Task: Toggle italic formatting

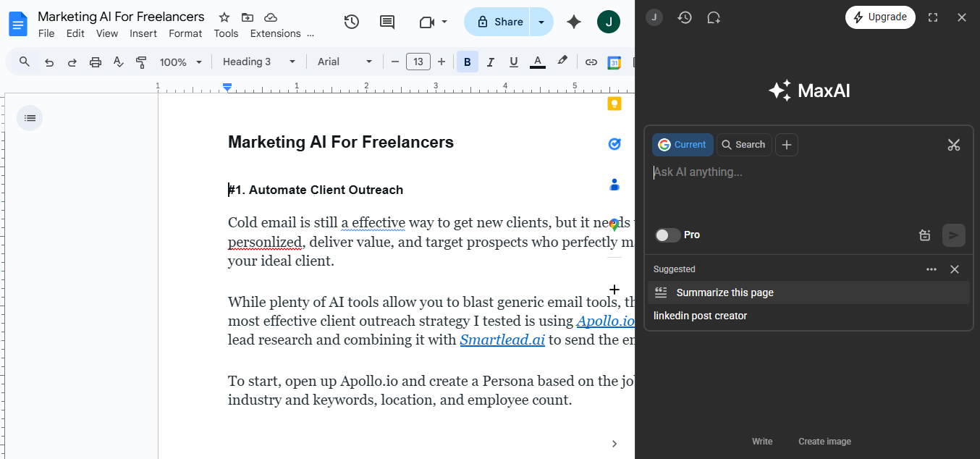Action: click(490, 62)
